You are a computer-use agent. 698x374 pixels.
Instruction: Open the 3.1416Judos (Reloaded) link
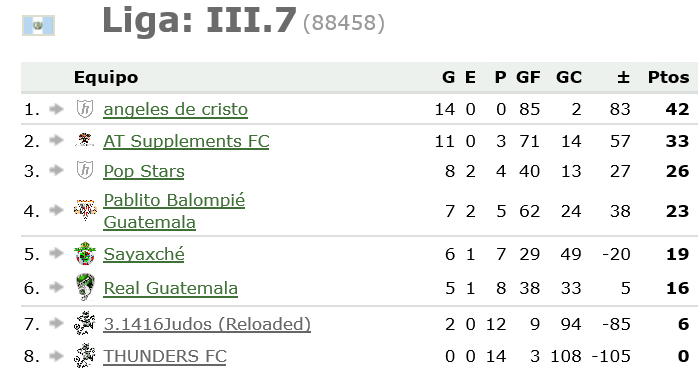[x=207, y=324]
